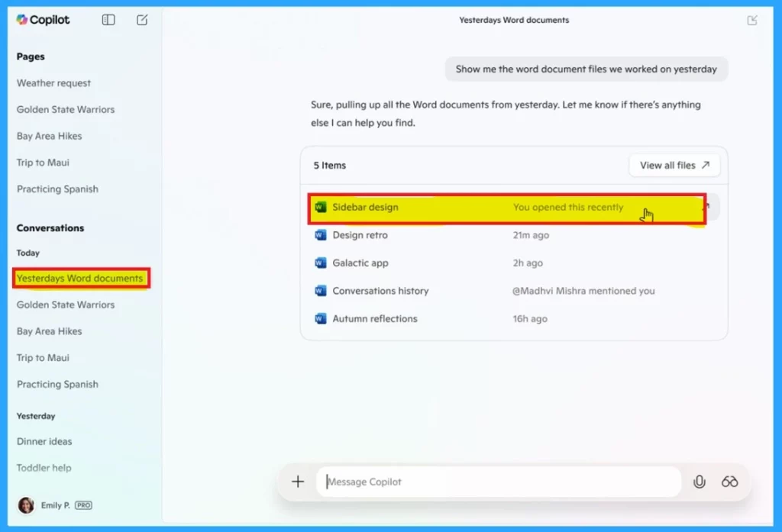Click the Word icon beside Sidebar design
The image size is (782, 532).
click(x=321, y=207)
